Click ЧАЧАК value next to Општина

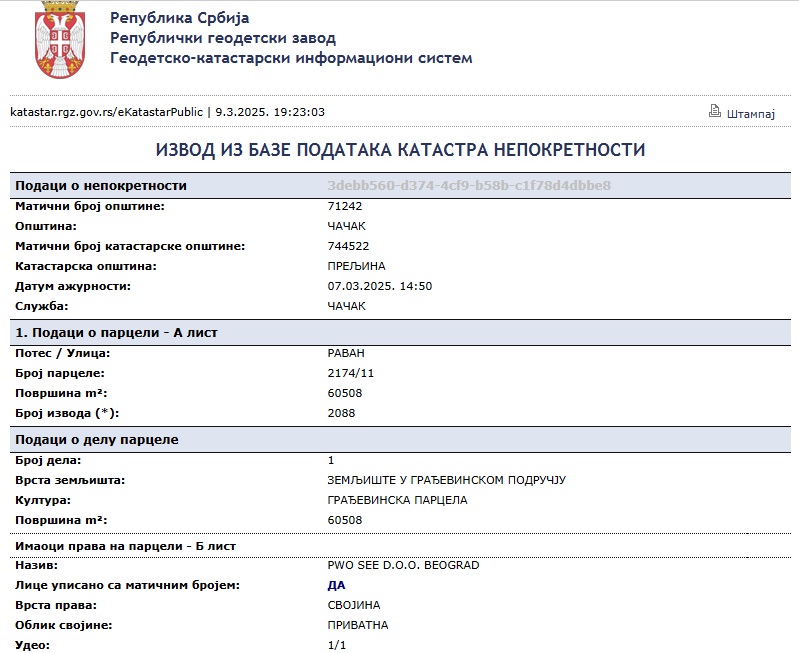click(x=347, y=226)
